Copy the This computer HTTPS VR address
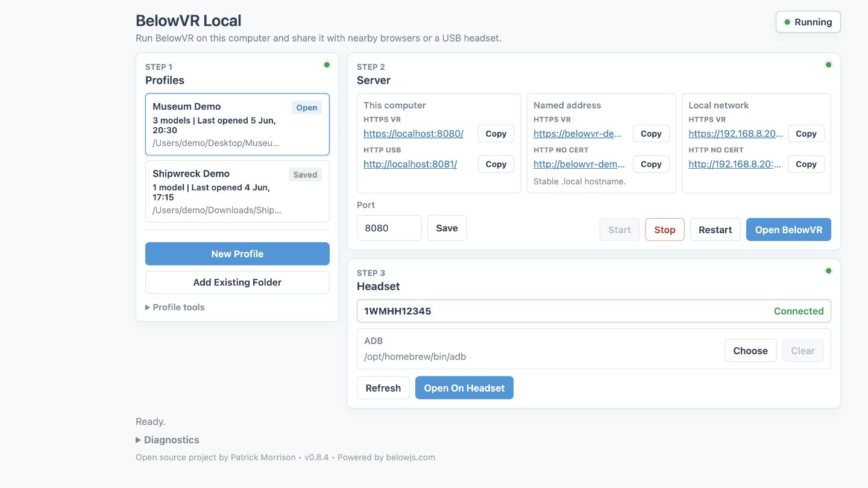This screenshot has width=868, height=488. (495, 134)
